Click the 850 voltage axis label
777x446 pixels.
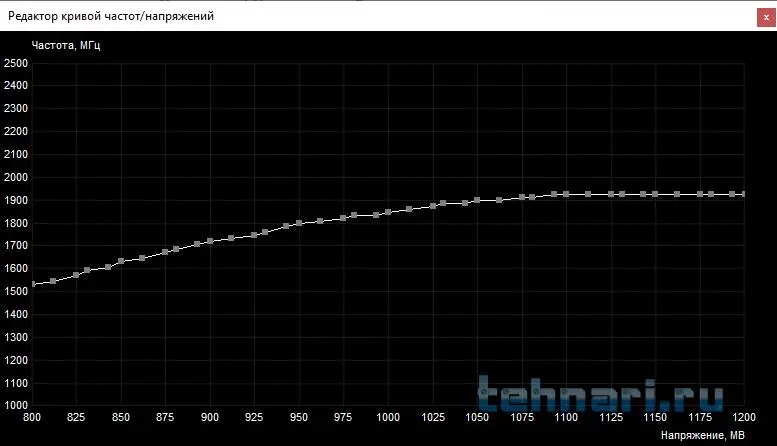click(x=121, y=417)
